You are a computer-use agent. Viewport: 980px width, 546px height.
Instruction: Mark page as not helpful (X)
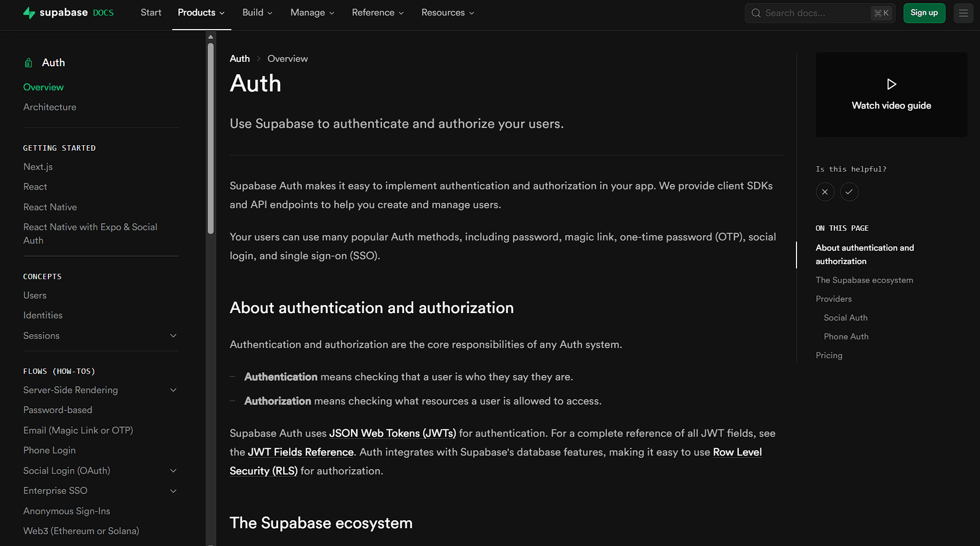[x=825, y=192]
